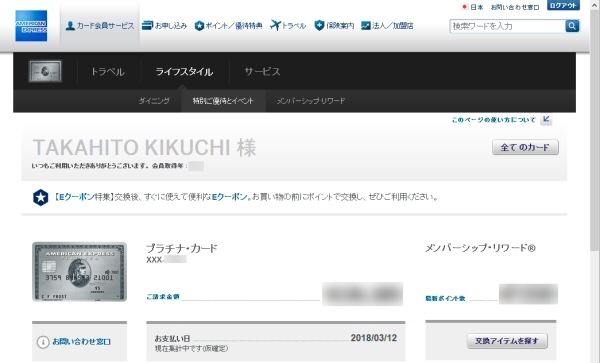Open このページの使い方について link
600x363 pixels.
[493, 120]
